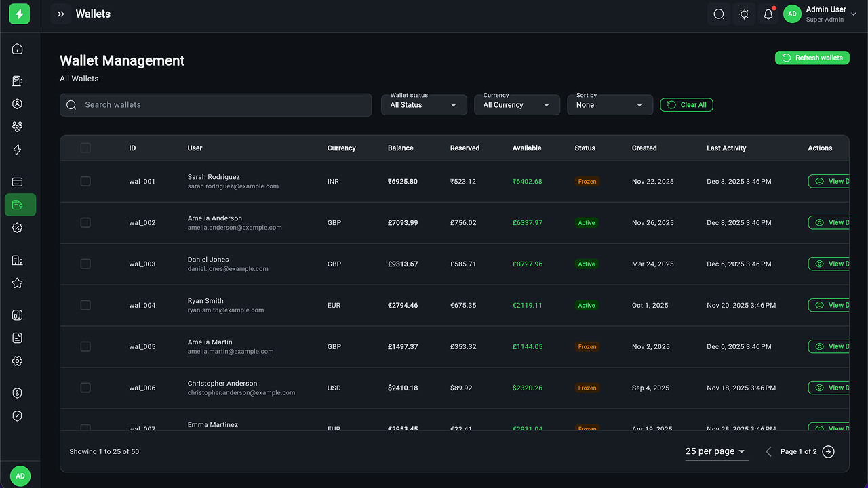Click the home icon in the sidebar
The width and height of the screenshot is (868, 488).
point(18,49)
